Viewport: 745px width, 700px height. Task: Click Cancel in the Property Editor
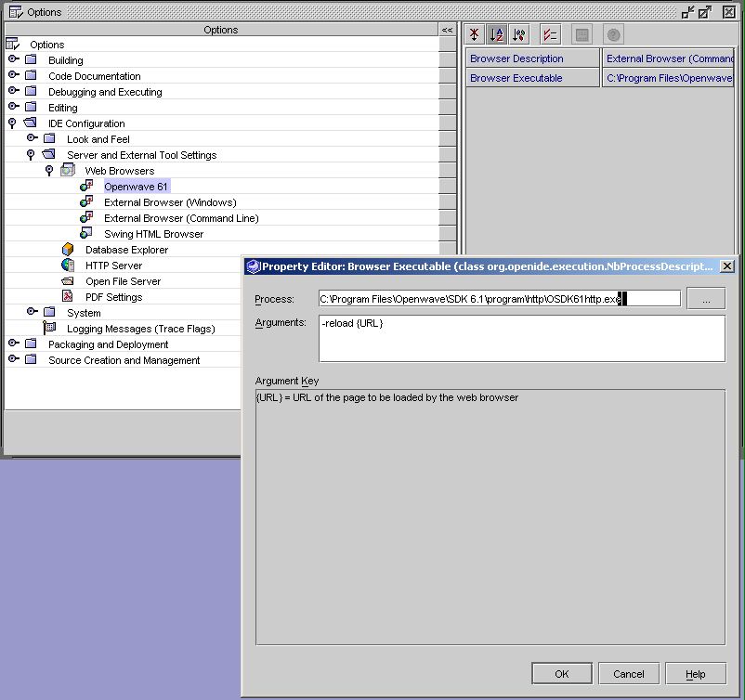[x=629, y=673]
